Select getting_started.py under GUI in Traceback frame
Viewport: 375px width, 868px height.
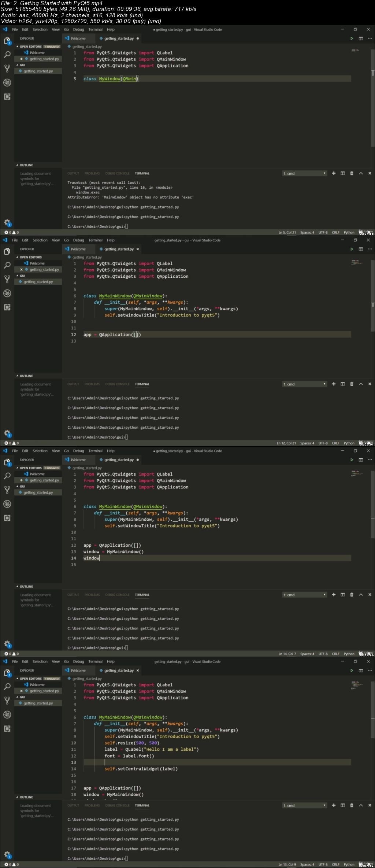(x=38, y=71)
